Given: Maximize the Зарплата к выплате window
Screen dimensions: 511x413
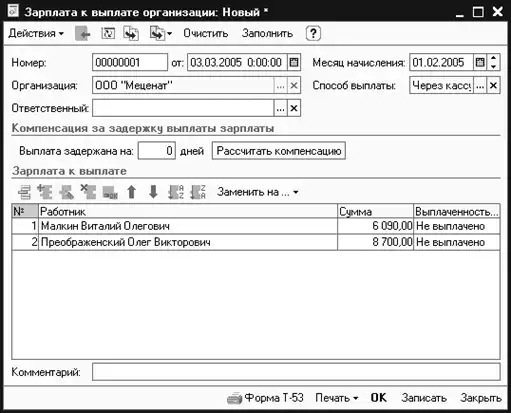Looking at the screenshot, I should click(478, 12).
